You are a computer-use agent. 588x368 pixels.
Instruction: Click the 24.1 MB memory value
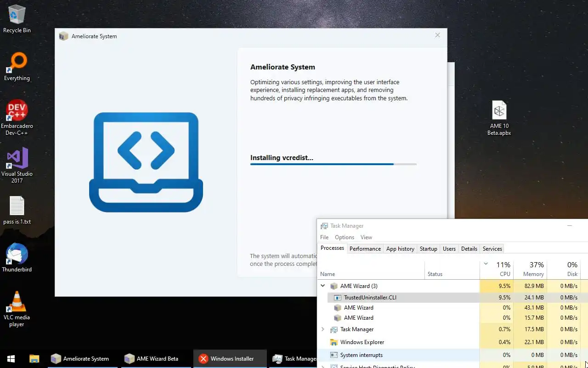[534, 298]
